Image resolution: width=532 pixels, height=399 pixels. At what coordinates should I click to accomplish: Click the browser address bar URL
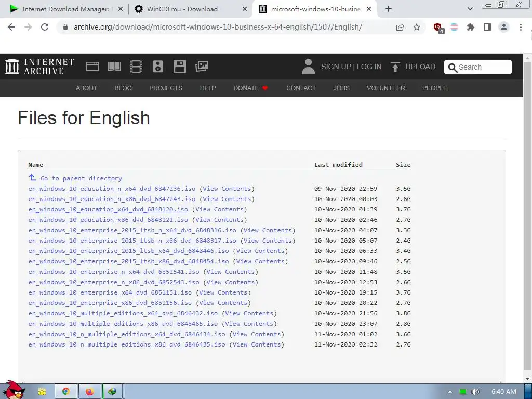coord(218,27)
